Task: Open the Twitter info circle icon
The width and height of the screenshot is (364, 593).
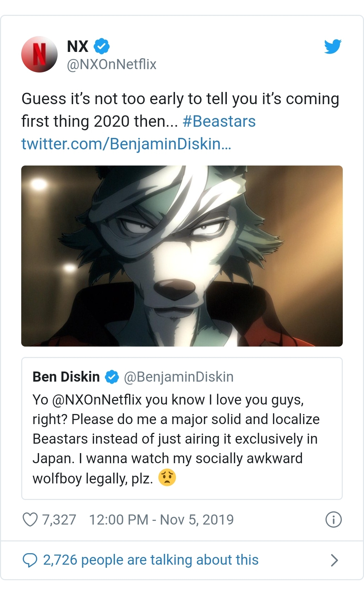Action: 333,520
